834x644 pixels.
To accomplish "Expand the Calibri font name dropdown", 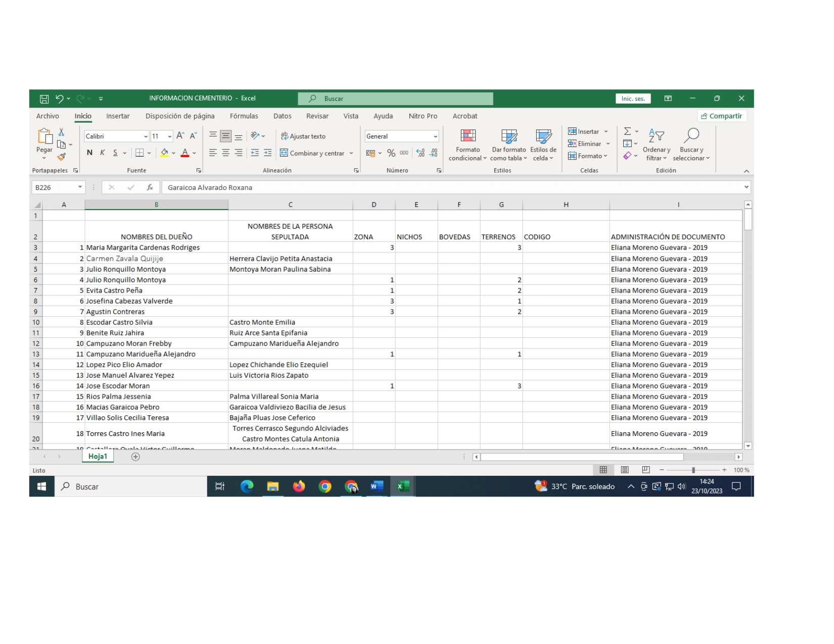I will tap(146, 136).
